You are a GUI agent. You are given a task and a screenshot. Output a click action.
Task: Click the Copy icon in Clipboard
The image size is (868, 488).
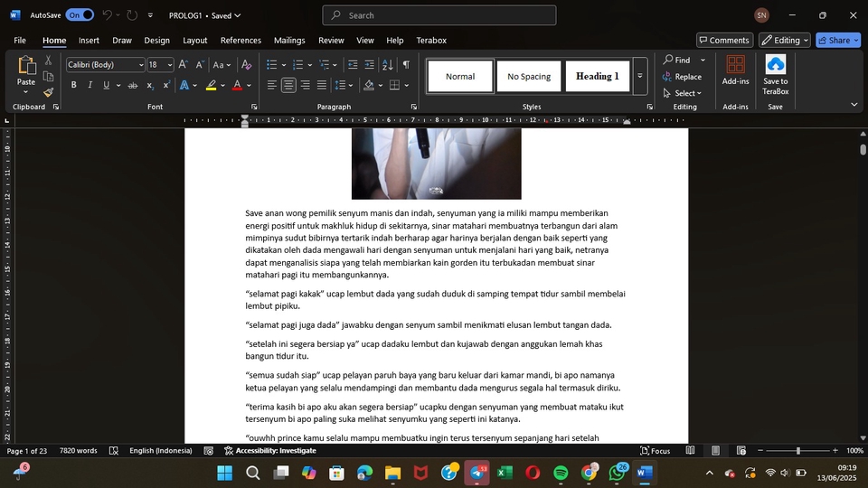48,76
